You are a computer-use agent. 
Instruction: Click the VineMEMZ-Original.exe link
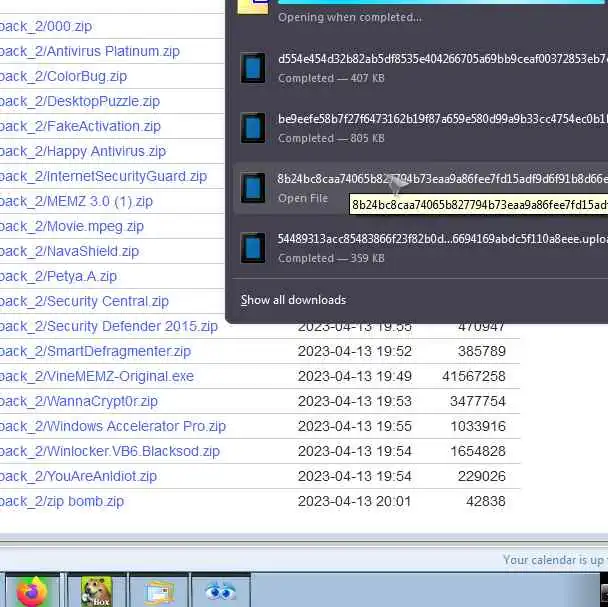(97, 376)
